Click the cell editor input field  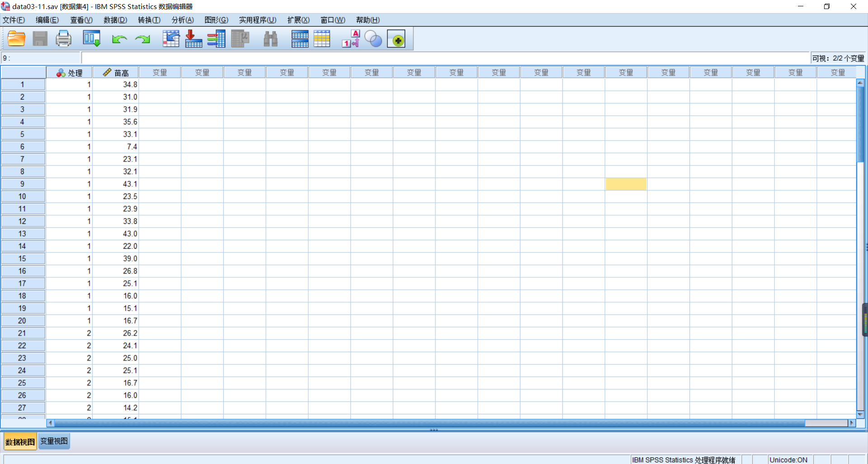tap(445, 58)
